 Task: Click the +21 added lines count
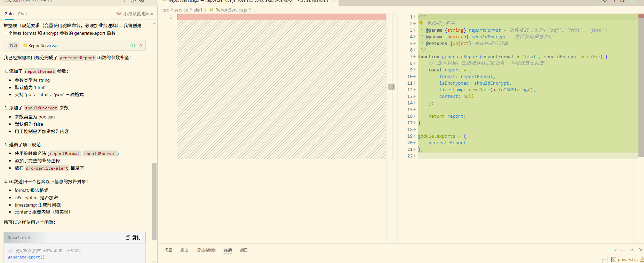[132, 46]
